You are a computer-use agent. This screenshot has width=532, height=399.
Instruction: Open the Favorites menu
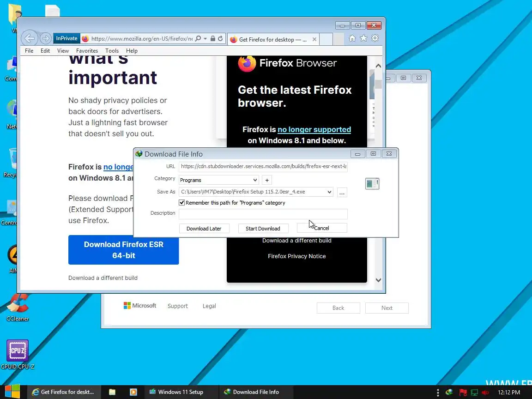pos(87,50)
